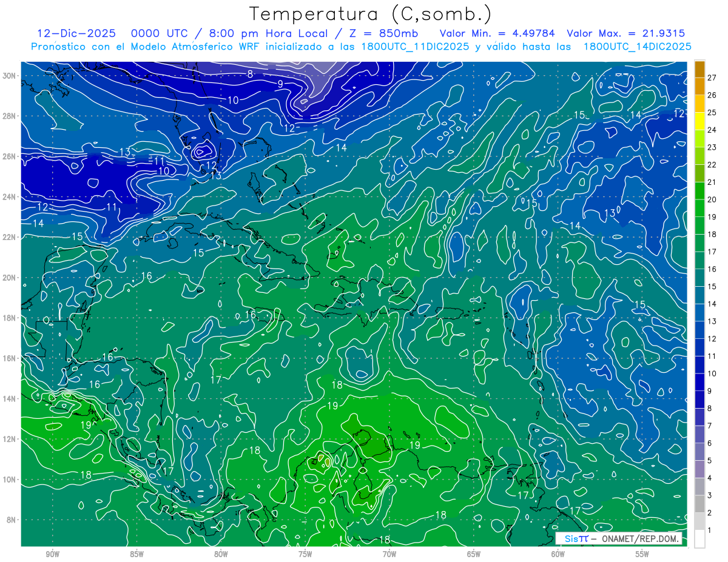The width and height of the screenshot is (728, 562).
Task: Click the "1800UTC_14DIC2025" valid-until time
Action: click(x=637, y=47)
